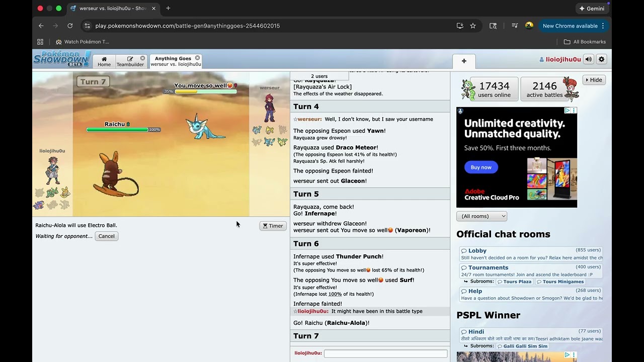Close the Anything Goes battle tab

[x=197, y=58]
